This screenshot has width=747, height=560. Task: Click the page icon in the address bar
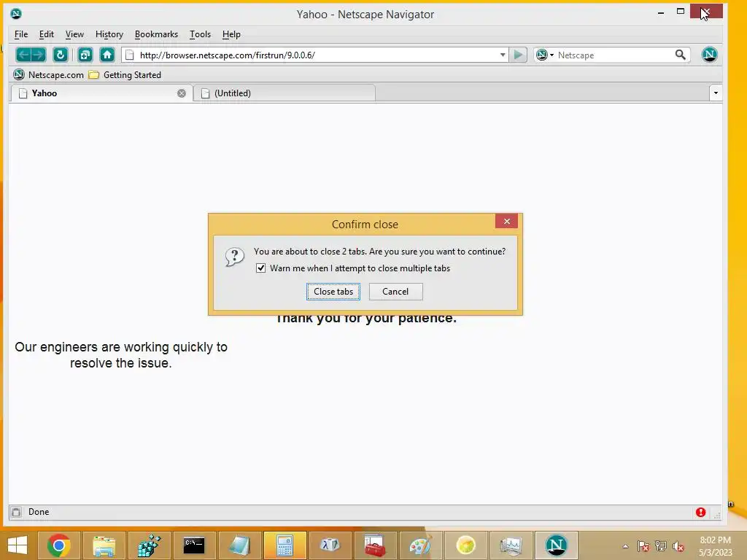coord(130,55)
